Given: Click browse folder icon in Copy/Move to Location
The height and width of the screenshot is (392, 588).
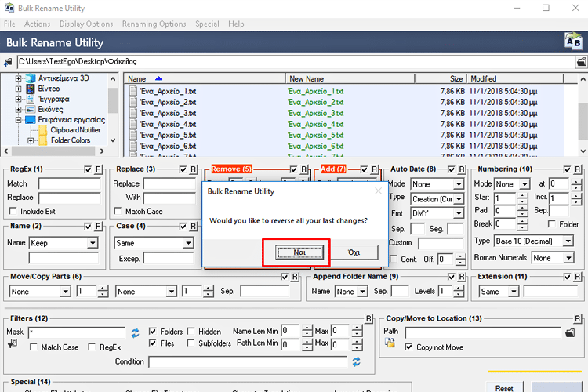Looking at the screenshot, I should pyautogui.click(x=570, y=332).
